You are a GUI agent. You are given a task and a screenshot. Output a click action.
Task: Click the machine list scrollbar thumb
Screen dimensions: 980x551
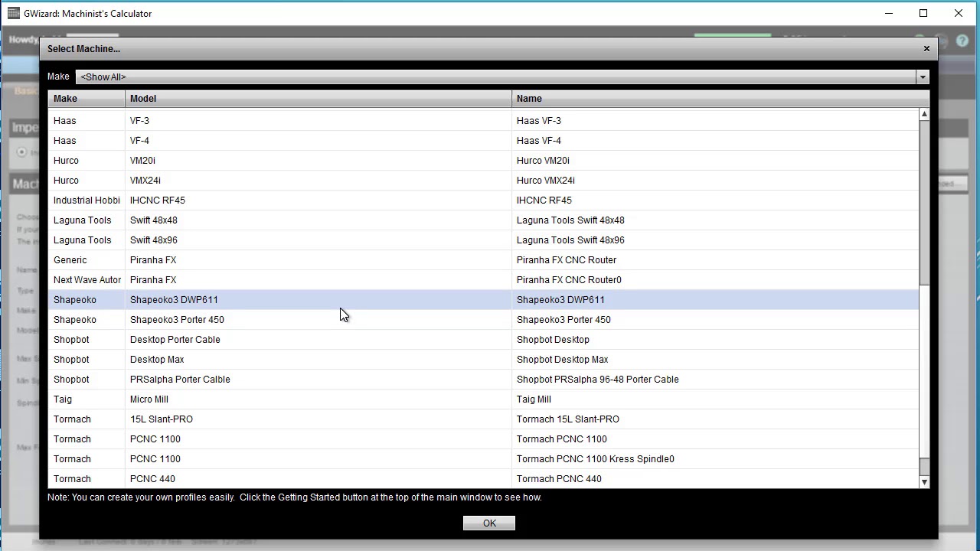[924, 203]
